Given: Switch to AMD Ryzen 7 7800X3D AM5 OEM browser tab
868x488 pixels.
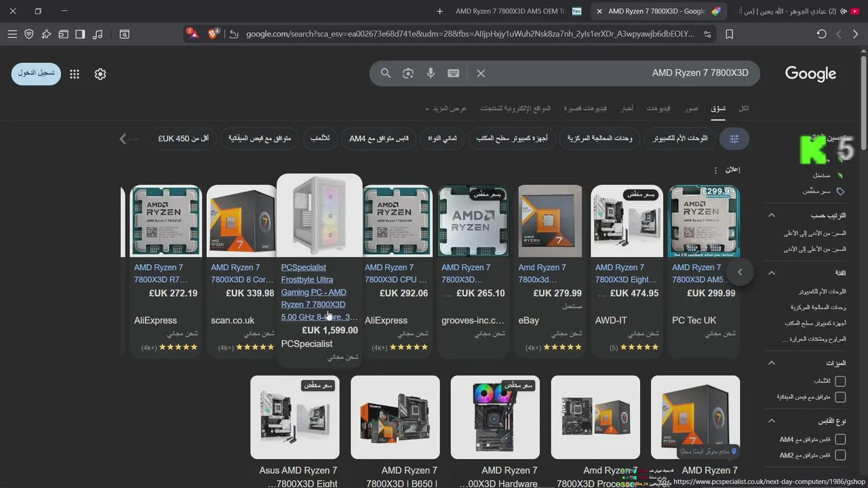Looking at the screenshot, I should pyautogui.click(x=518, y=11).
